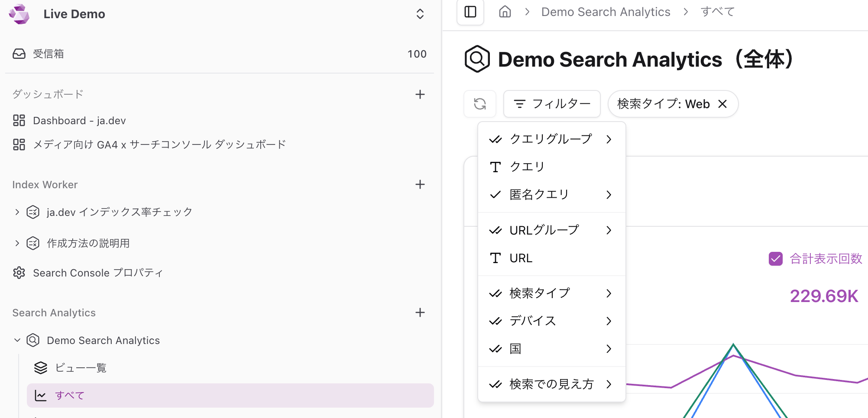Screen dimensions: 868x418
Task: Click the refresh data icon button
Action: click(479, 104)
